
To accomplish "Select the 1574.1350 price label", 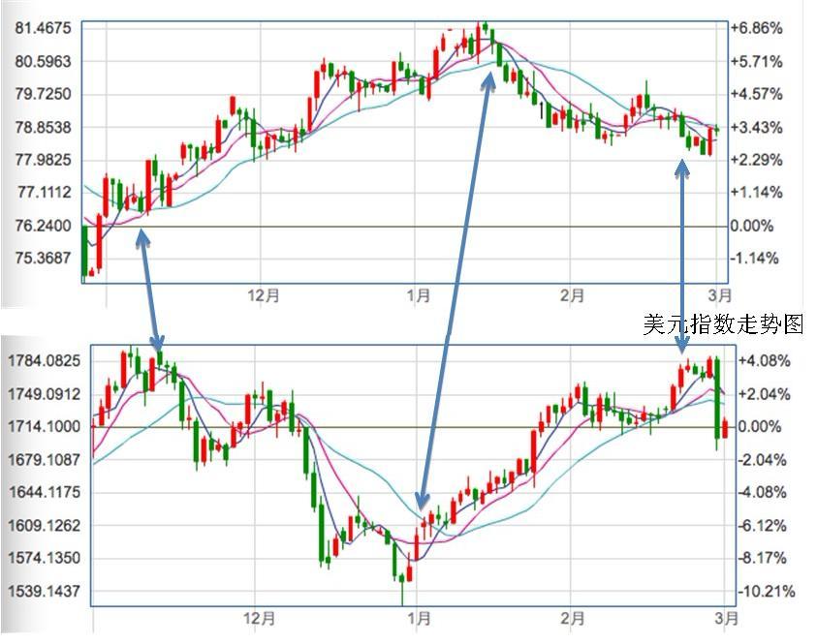I will pyautogui.click(x=45, y=558).
